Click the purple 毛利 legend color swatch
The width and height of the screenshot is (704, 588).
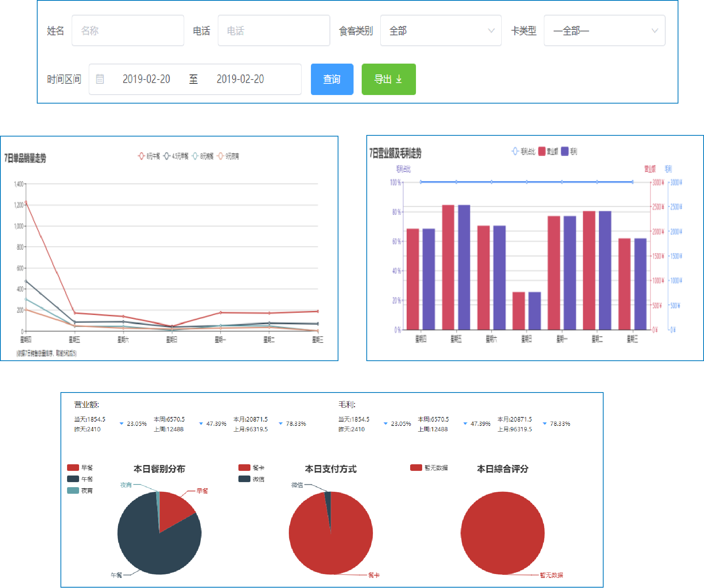[565, 151]
